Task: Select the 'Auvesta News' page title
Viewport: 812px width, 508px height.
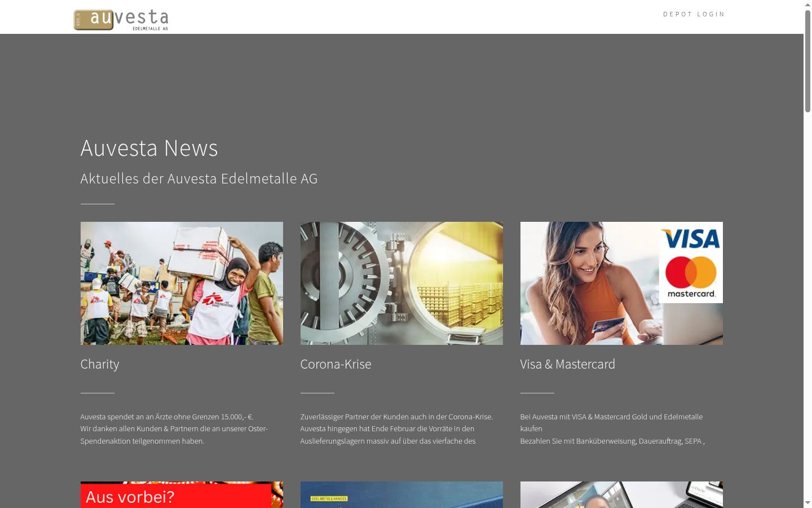Action: pos(149,148)
